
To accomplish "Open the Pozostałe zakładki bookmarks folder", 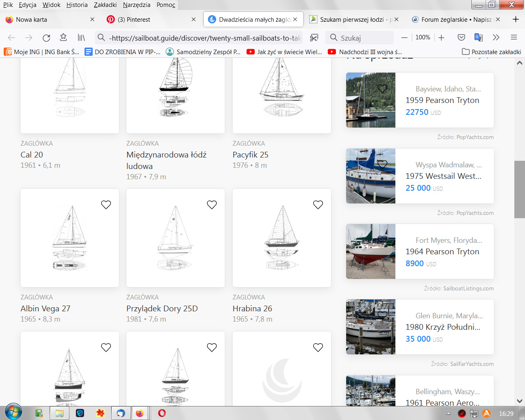I will coord(491,52).
